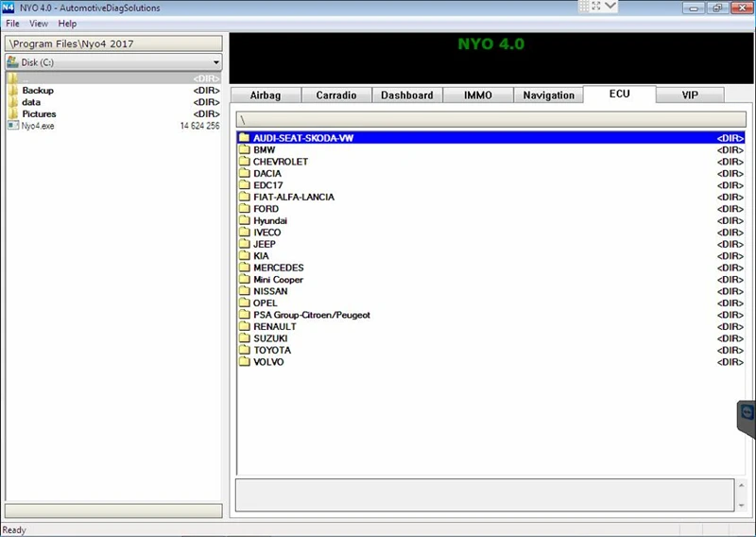The width and height of the screenshot is (756, 537).
Task: Click the BMW folder icon
Action: tap(245, 149)
